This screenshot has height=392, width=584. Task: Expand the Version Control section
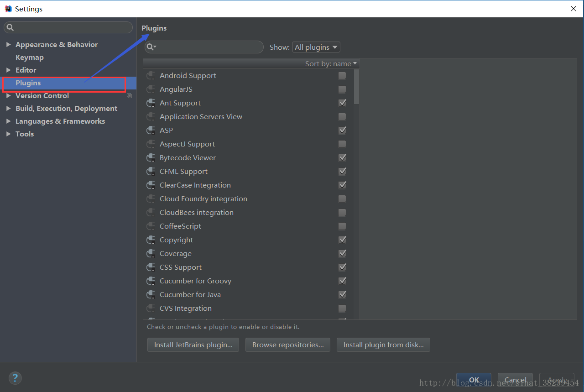[8, 96]
